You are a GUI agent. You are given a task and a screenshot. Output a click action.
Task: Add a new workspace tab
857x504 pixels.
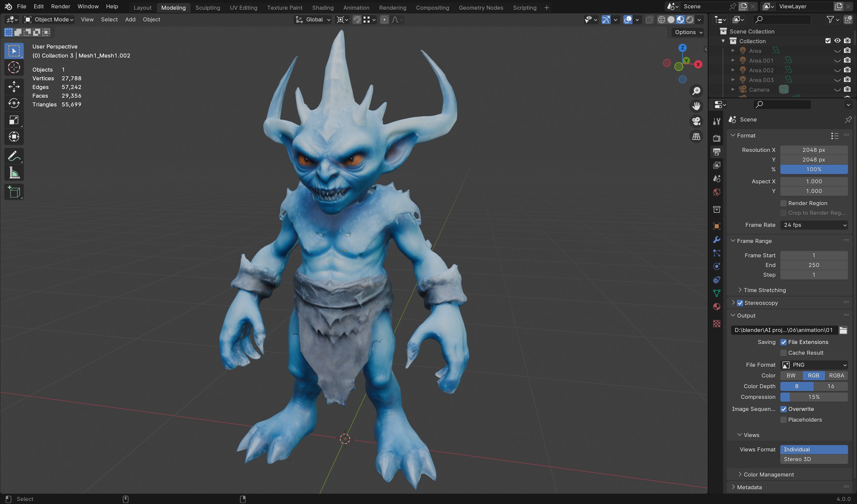(547, 7)
